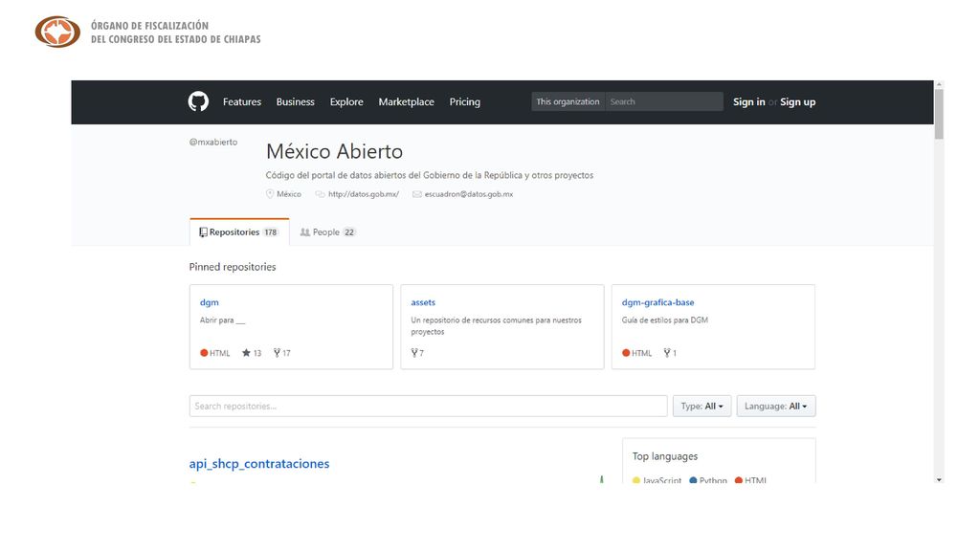This screenshot has width=980, height=551.
Task: Click the people icon on People tab
Action: pyautogui.click(x=305, y=231)
